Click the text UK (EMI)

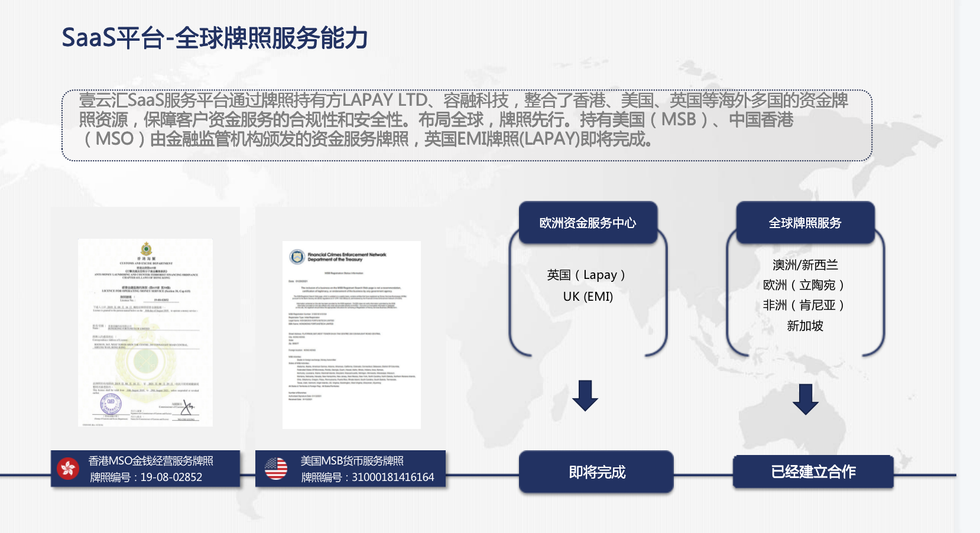point(588,297)
